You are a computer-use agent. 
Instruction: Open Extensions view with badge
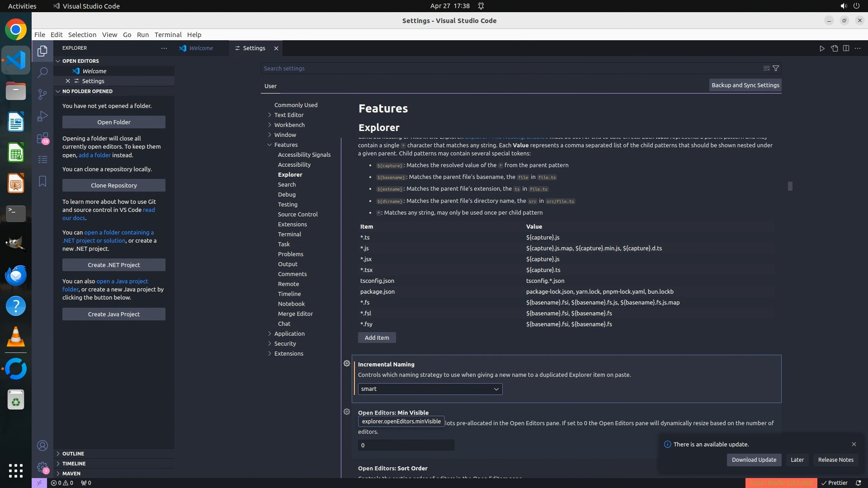pyautogui.click(x=42, y=138)
